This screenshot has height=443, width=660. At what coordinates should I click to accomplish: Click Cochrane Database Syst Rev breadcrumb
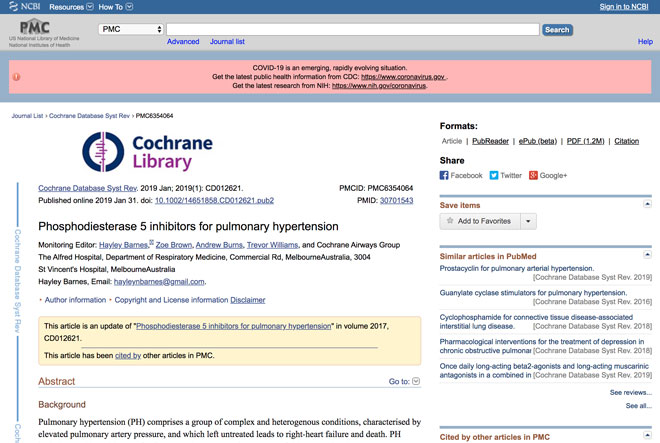[x=89, y=116]
